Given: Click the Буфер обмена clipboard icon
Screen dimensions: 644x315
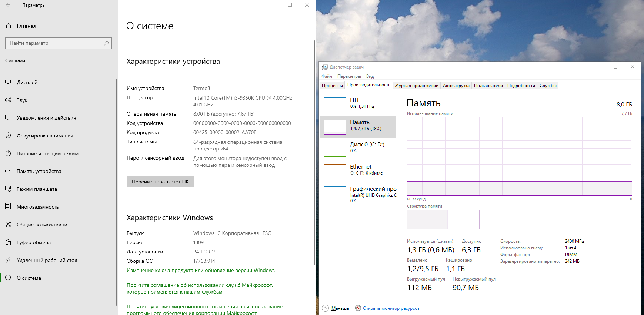Looking at the screenshot, I should (x=8, y=242).
